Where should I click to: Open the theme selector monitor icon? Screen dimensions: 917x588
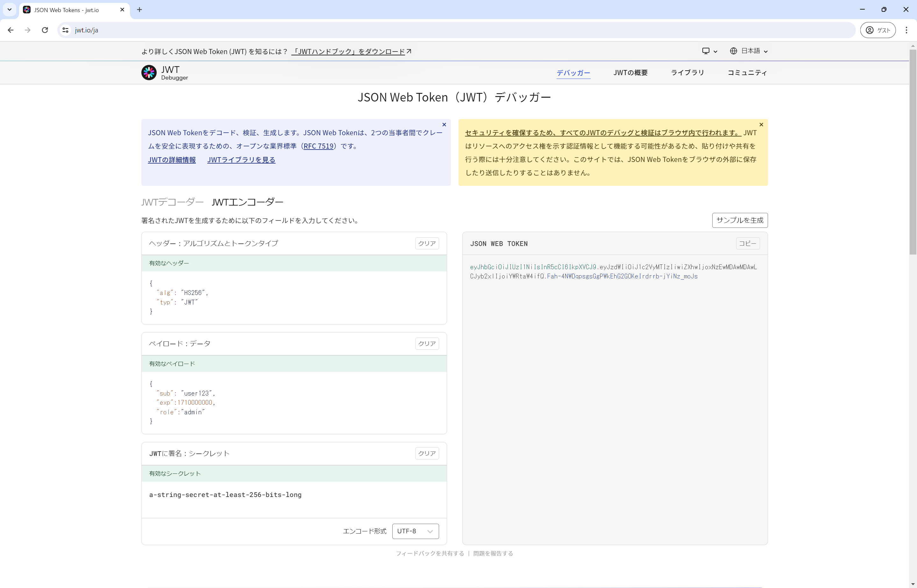[706, 51]
